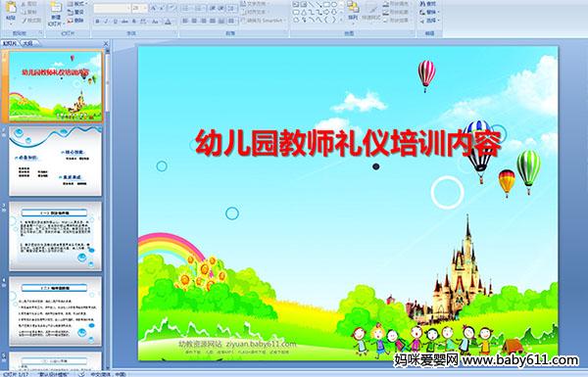Switch to the Outline tab
This screenshot has height=377, width=588.
point(27,43)
